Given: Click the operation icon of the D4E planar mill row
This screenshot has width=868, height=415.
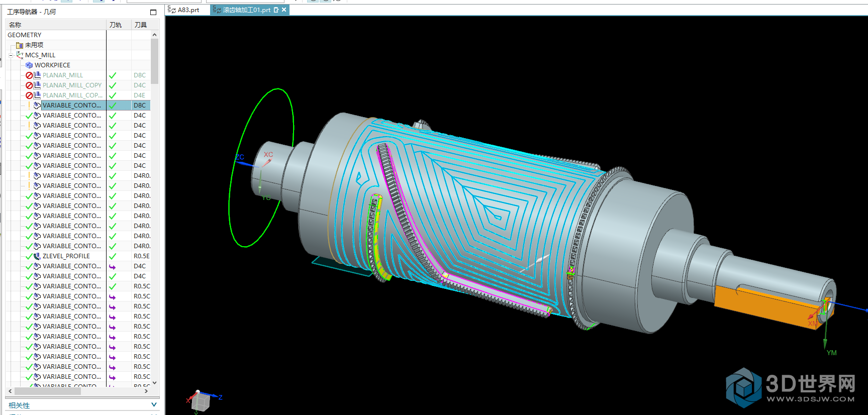Looking at the screenshot, I should click(37, 95).
